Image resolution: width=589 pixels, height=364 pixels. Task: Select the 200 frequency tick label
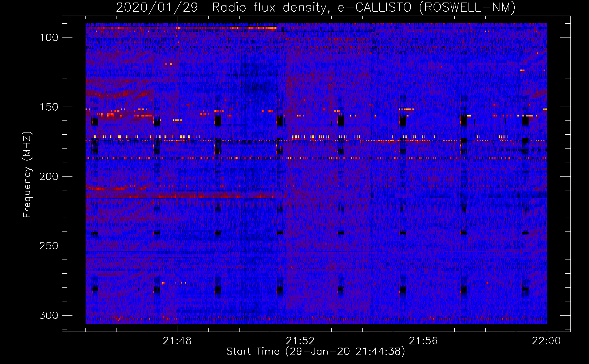[x=49, y=177]
